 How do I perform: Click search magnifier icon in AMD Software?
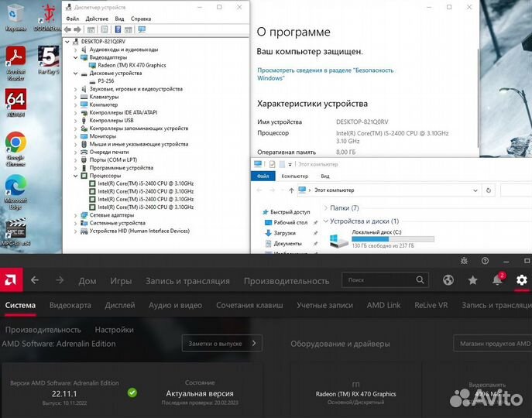pyautogui.click(x=420, y=280)
